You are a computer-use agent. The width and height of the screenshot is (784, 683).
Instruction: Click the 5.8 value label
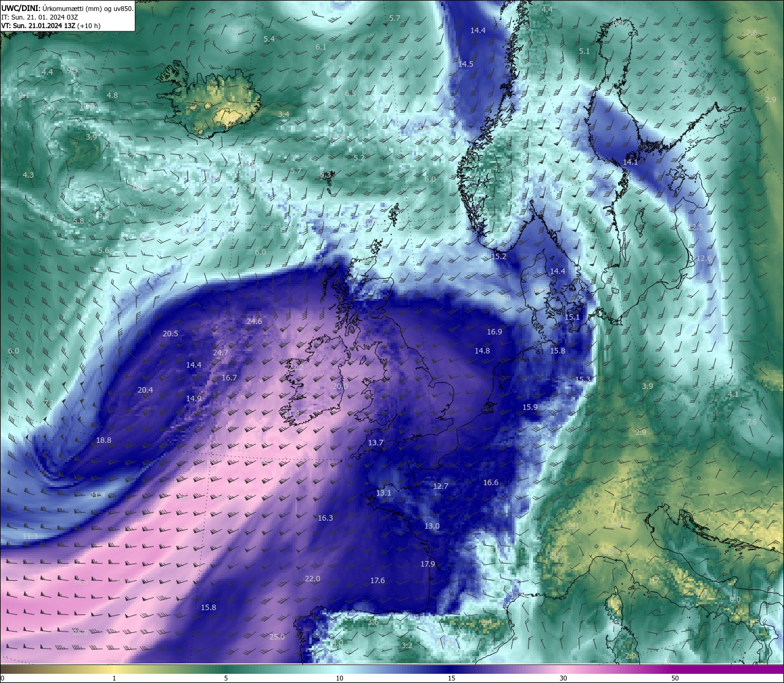pos(78,221)
